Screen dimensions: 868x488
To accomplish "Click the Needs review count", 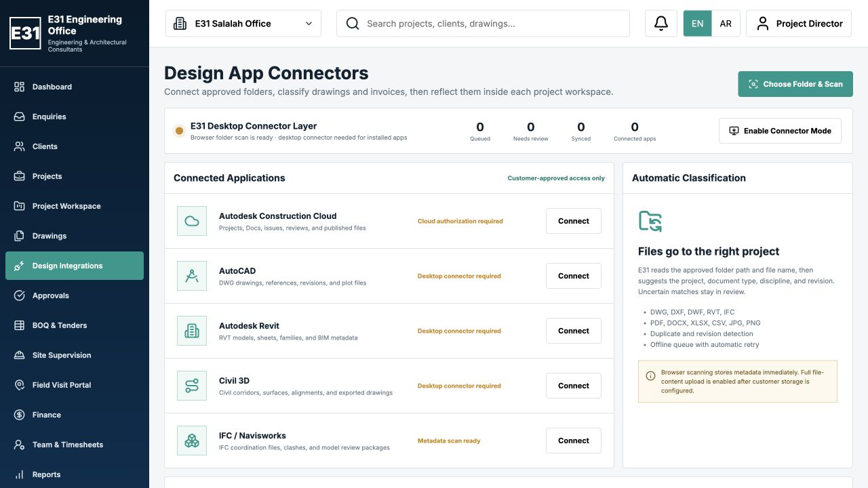I will (x=531, y=127).
